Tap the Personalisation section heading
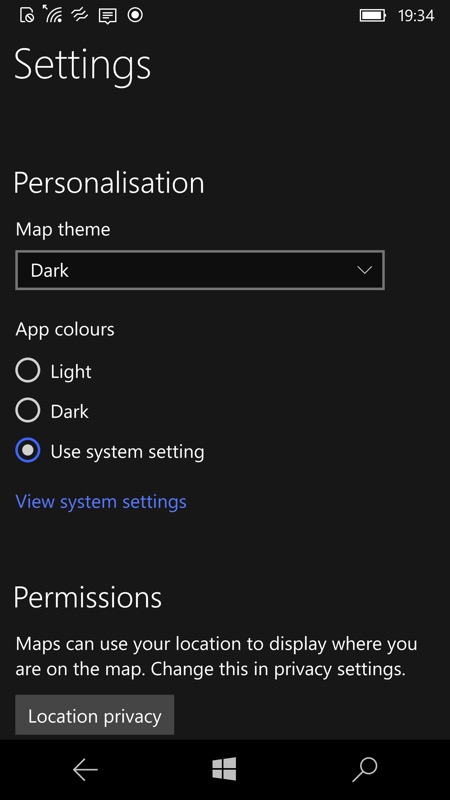 pyautogui.click(x=109, y=183)
